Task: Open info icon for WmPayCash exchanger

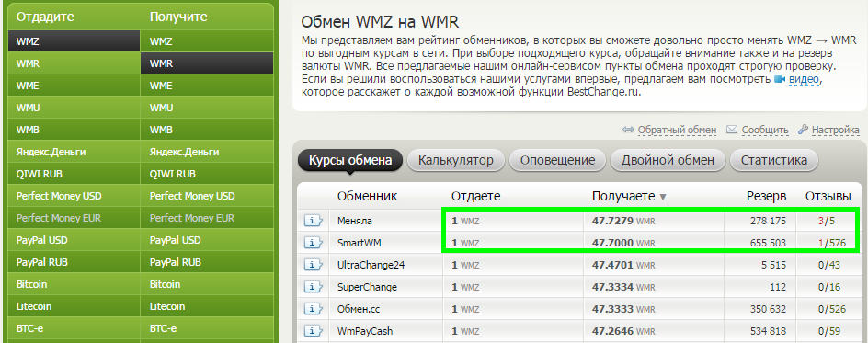Action: coord(313,331)
